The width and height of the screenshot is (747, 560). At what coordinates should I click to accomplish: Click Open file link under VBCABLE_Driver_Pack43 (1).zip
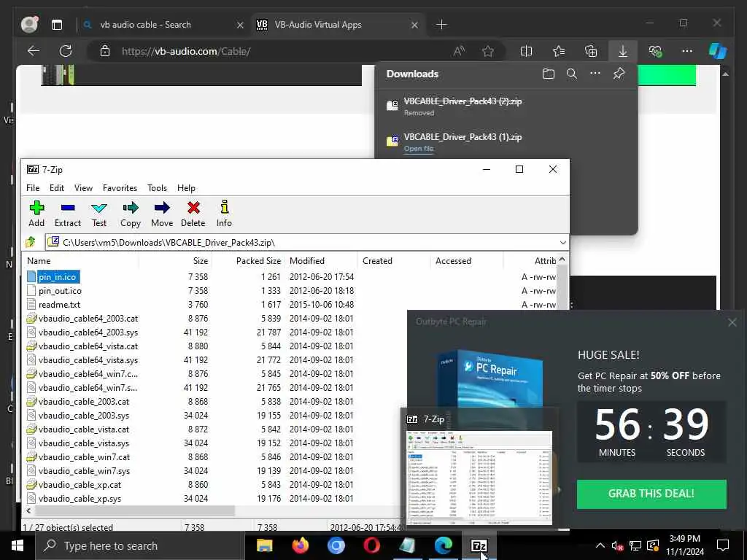[419, 149]
